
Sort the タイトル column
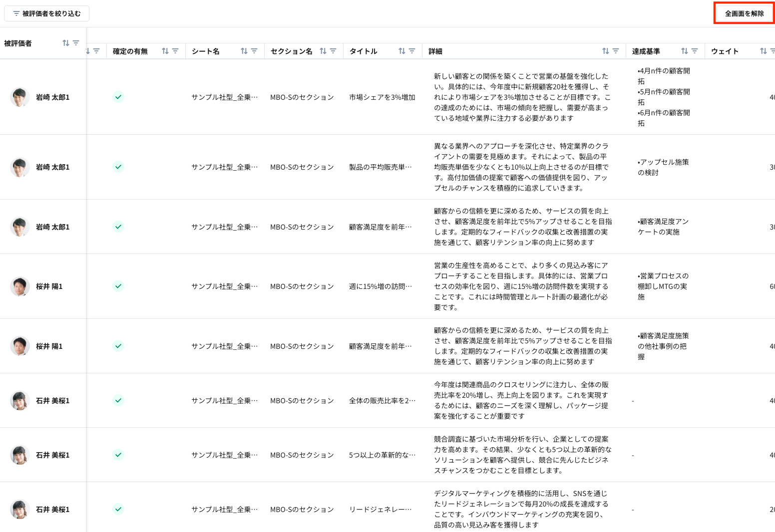click(x=402, y=51)
